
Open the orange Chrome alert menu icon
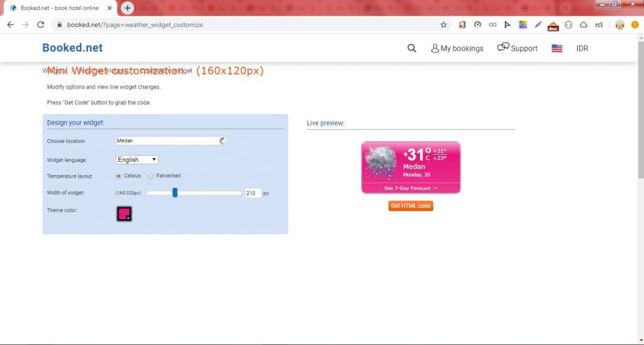tap(635, 25)
